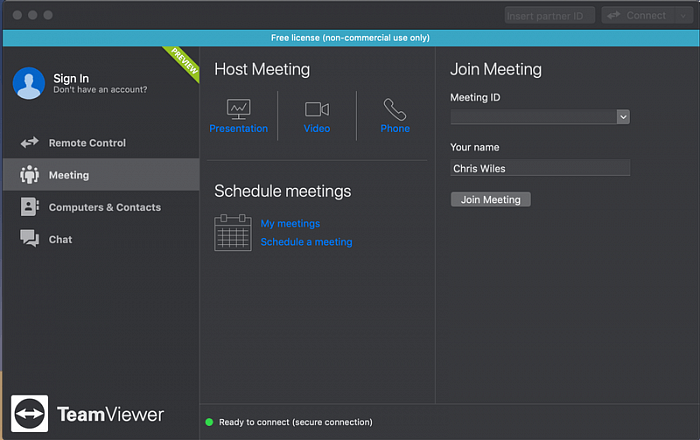
Task: Open the My meetings link
Action: point(290,224)
